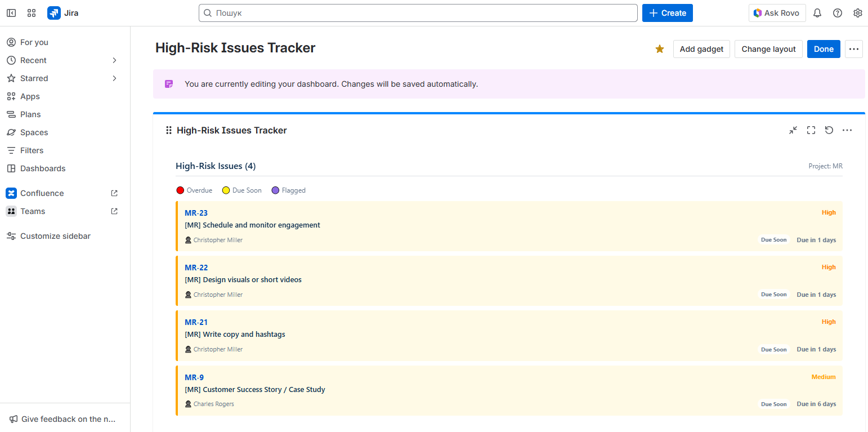Open Dashboards in the sidebar
868x432 pixels.
coord(65,168)
